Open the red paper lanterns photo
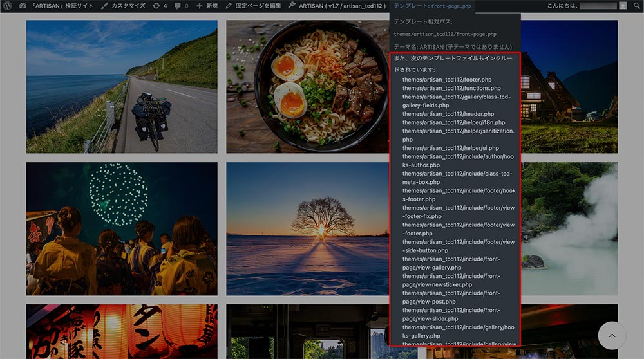644x359 pixels. coord(122,331)
